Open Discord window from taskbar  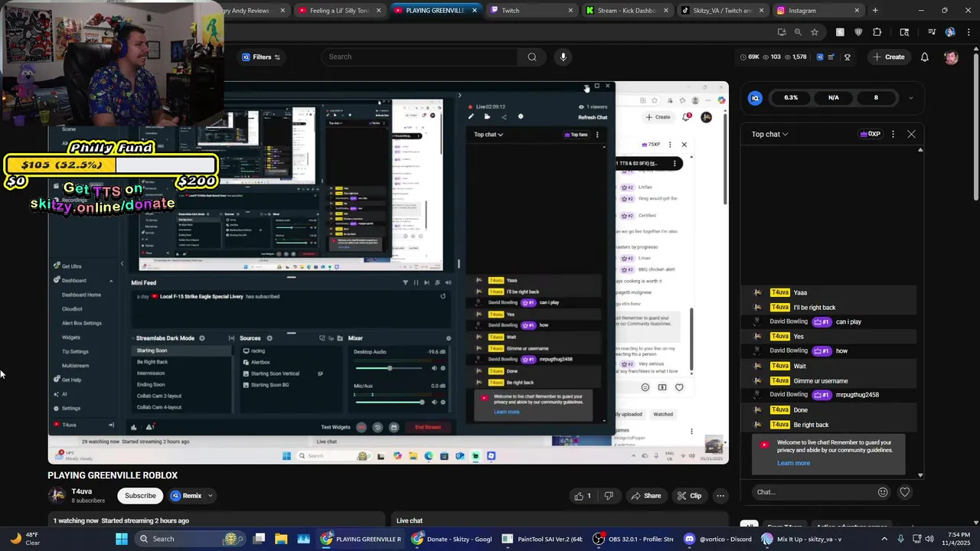click(x=717, y=539)
